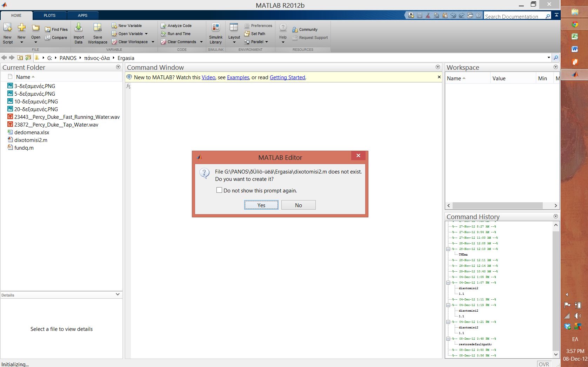
Task: Open the Getting Started link
Action: pos(287,77)
